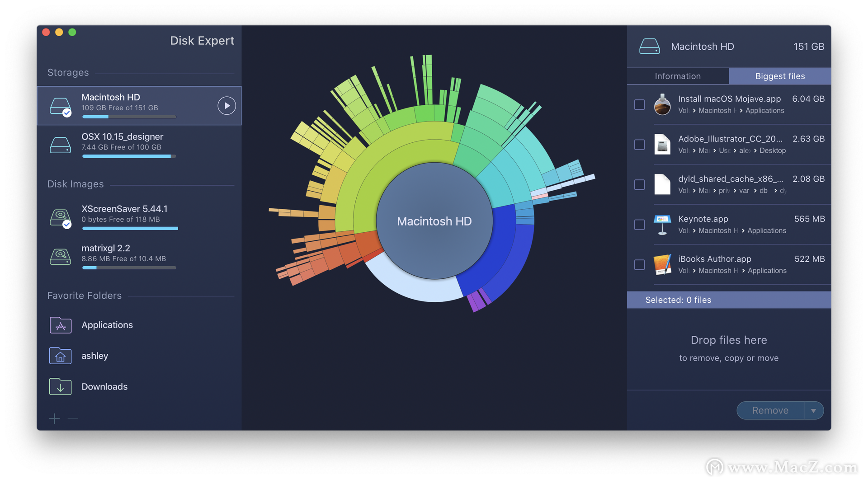868x479 pixels.
Task: Click the Drop files here area
Action: [729, 348]
